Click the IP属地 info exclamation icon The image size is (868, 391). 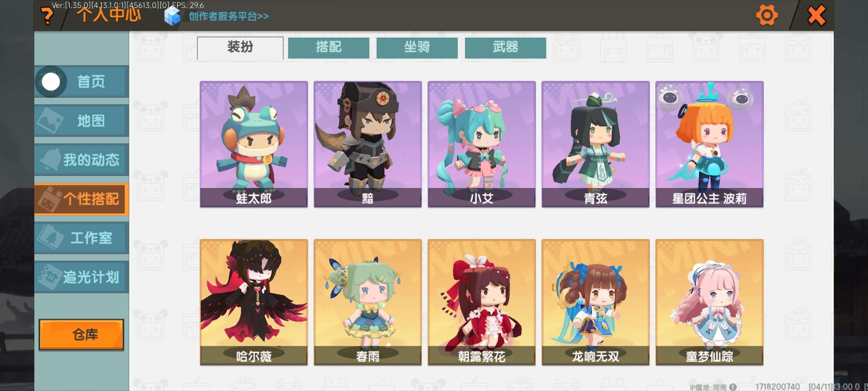(733, 387)
